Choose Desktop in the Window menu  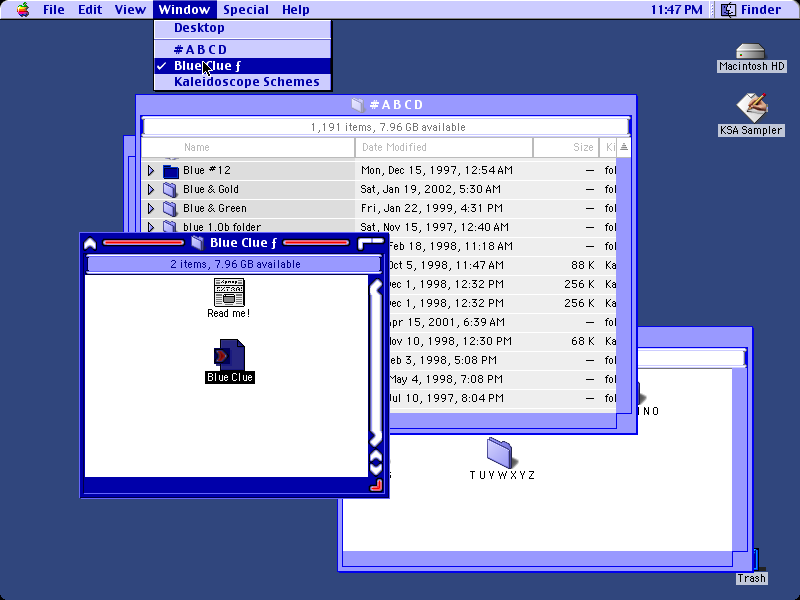tap(243, 28)
